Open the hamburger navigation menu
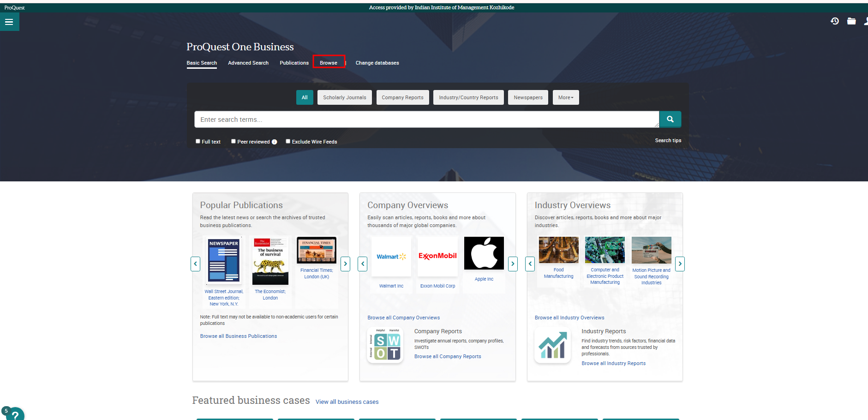Image resolution: width=868 pixels, height=420 pixels. click(x=9, y=22)
